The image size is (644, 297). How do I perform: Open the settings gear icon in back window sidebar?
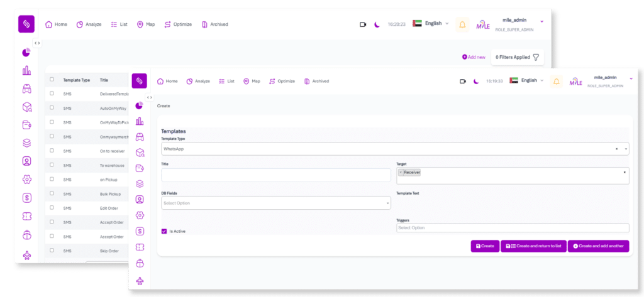26,179
